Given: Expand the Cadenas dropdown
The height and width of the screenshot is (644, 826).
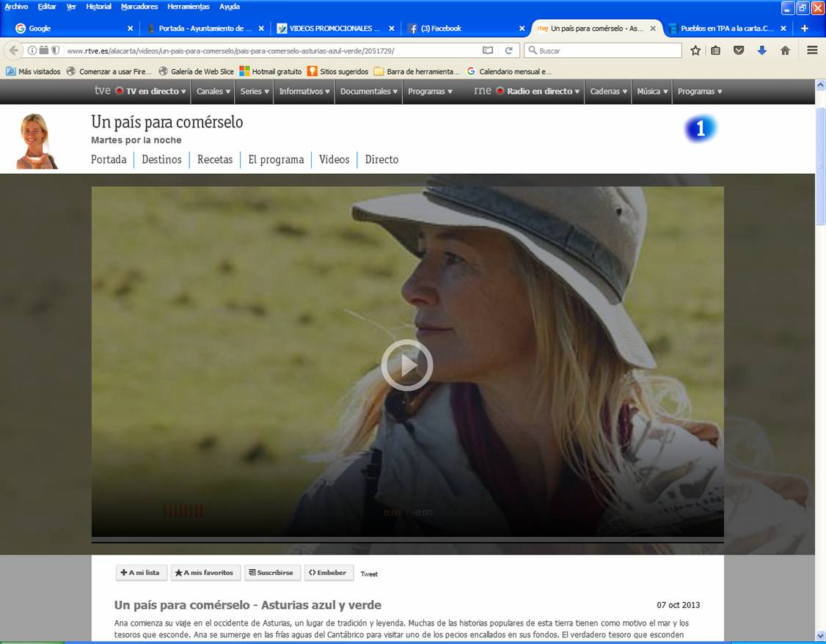Looking at the screenshot, I should click(608, 91).
